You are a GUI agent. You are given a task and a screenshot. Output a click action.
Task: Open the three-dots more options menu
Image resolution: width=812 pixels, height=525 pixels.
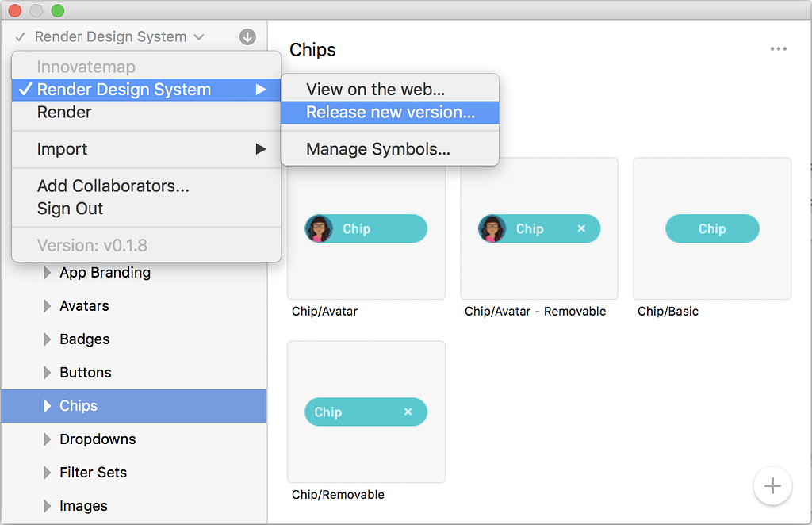(779, 48)
